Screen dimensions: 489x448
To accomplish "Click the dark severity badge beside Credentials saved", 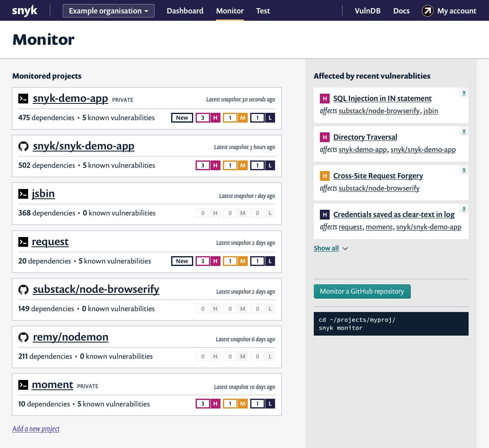I will point(325,214).
